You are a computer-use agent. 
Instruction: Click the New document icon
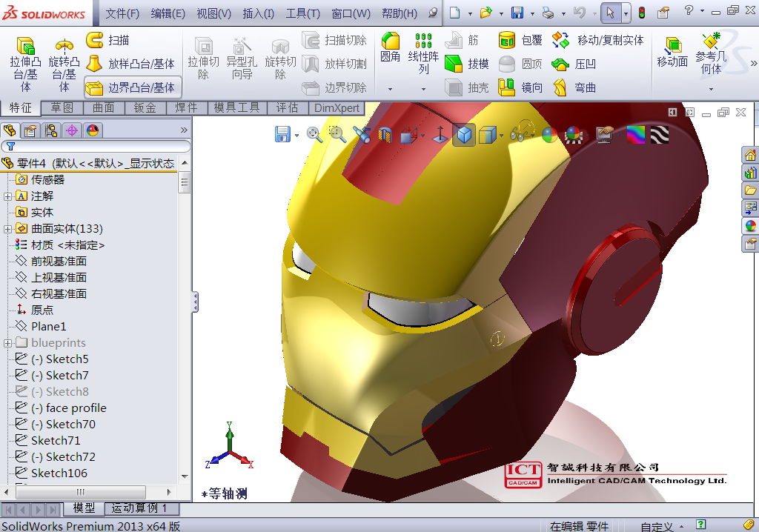(454, 13)
